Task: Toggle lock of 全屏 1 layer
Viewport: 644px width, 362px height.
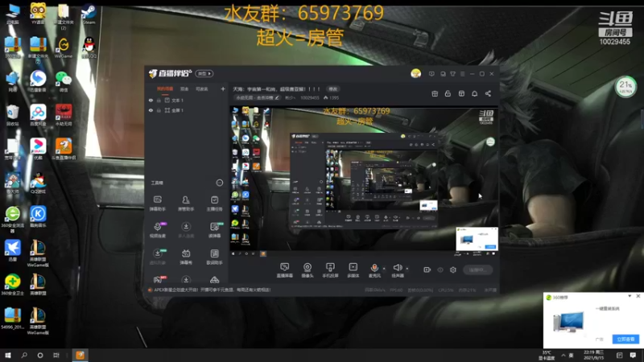Action: 159,110
